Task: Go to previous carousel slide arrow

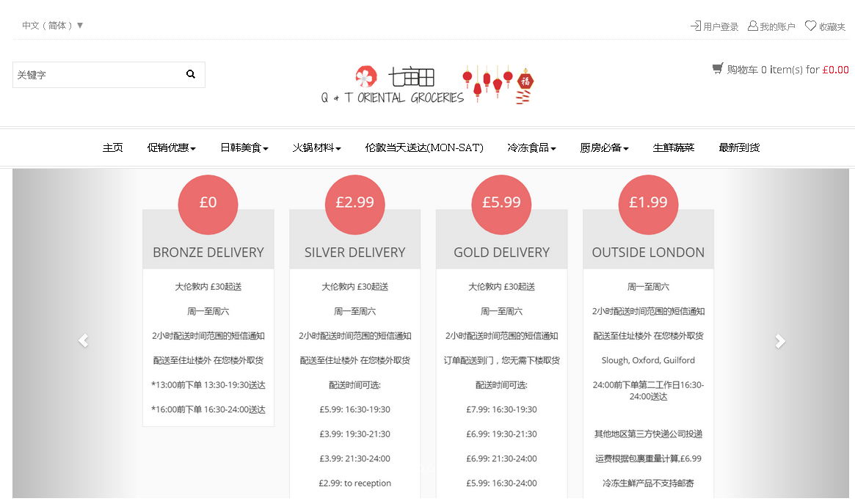Action: pyautogui.click(x=84, y=340)
